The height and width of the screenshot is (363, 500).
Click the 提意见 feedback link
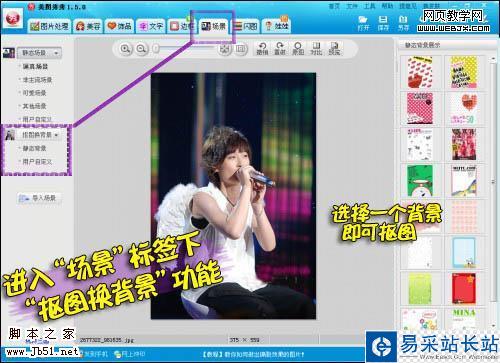coord(408,6)
